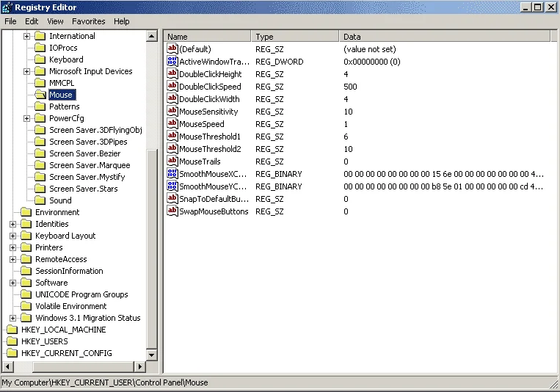Click the DoubleClickSpeed data value 500
Viewport: 560px width, 392px height.
(x=350, y=87)
